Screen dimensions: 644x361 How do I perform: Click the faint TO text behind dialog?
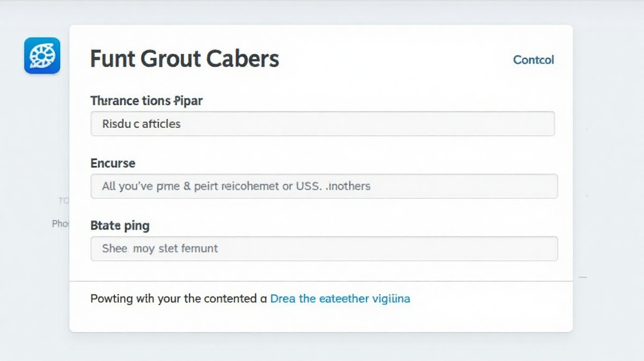(64, 200)
